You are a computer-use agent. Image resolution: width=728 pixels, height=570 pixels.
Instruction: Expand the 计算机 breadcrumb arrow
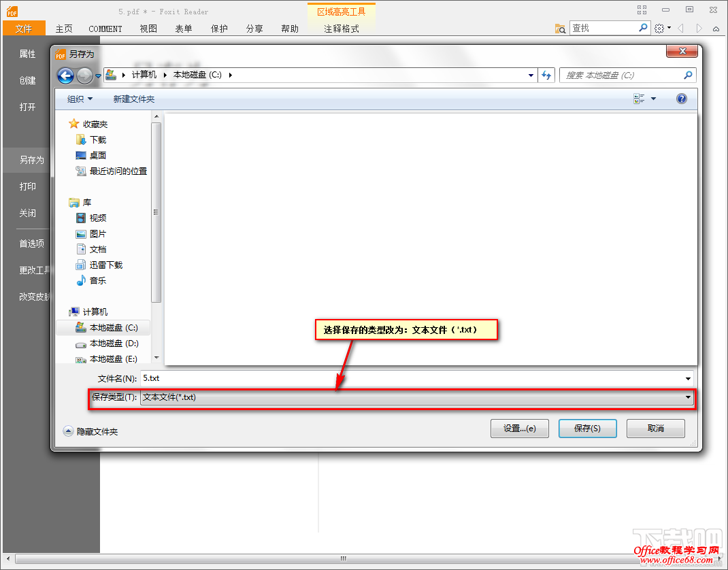coord(165,75)
